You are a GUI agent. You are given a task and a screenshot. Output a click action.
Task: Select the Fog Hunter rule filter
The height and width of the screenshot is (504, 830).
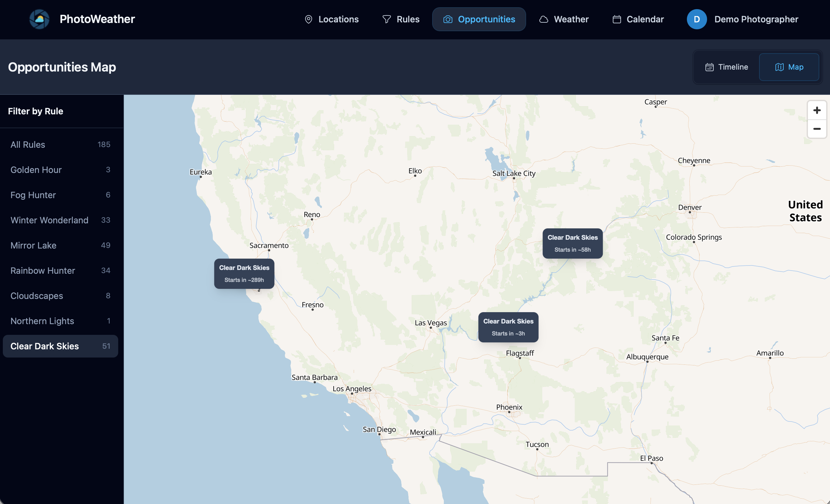coord(60,195)
